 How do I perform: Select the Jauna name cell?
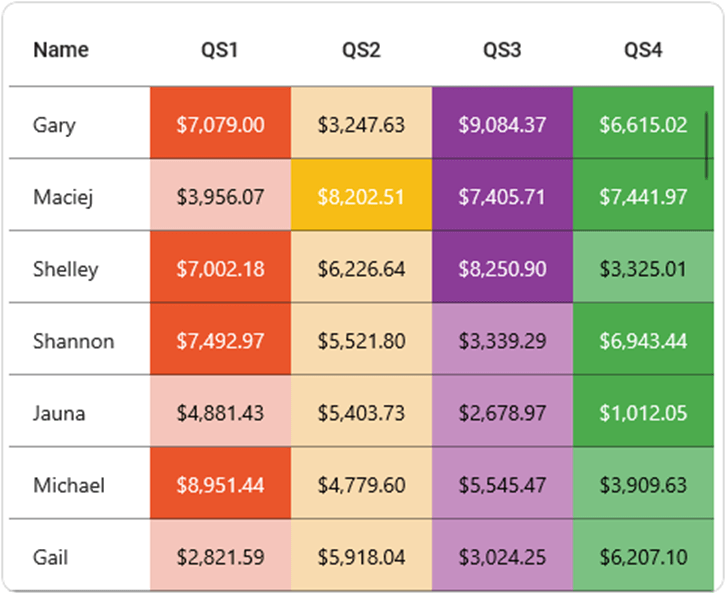(59, 413)
